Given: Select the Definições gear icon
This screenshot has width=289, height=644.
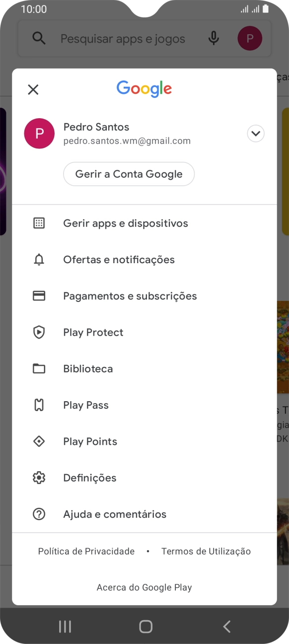Looking at the screenshot, I should tap(39, 477).
